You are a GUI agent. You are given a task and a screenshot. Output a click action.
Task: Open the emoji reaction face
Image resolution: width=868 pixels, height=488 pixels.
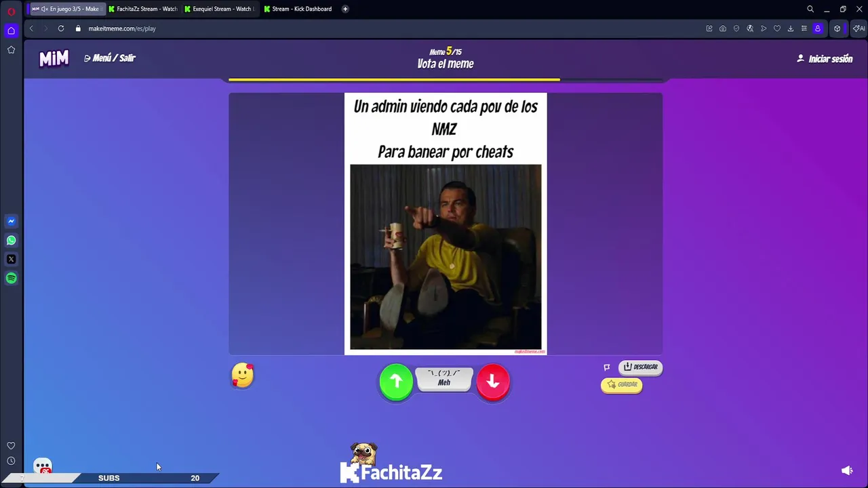243,375
